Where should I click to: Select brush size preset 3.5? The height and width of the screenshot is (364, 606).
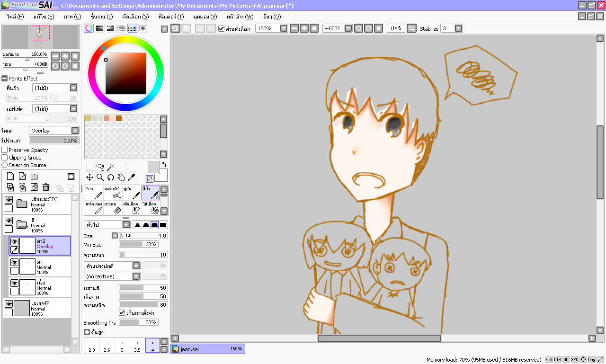point(137,346)
